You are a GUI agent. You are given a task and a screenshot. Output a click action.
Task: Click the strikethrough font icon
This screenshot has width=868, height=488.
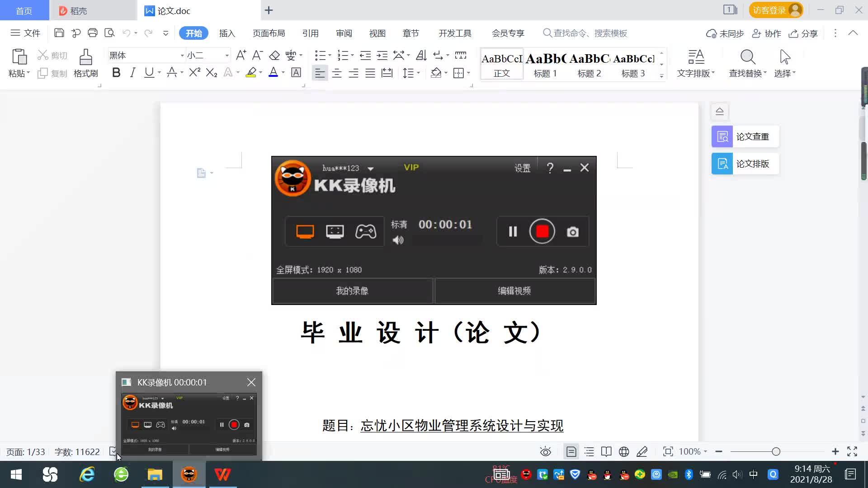click(x=172, y=73)
